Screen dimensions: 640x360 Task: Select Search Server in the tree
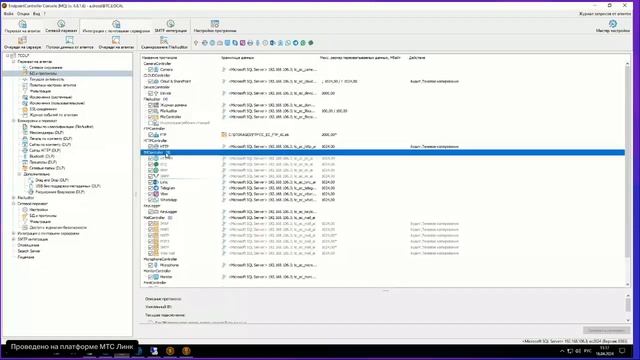click(x=29, y=251)
